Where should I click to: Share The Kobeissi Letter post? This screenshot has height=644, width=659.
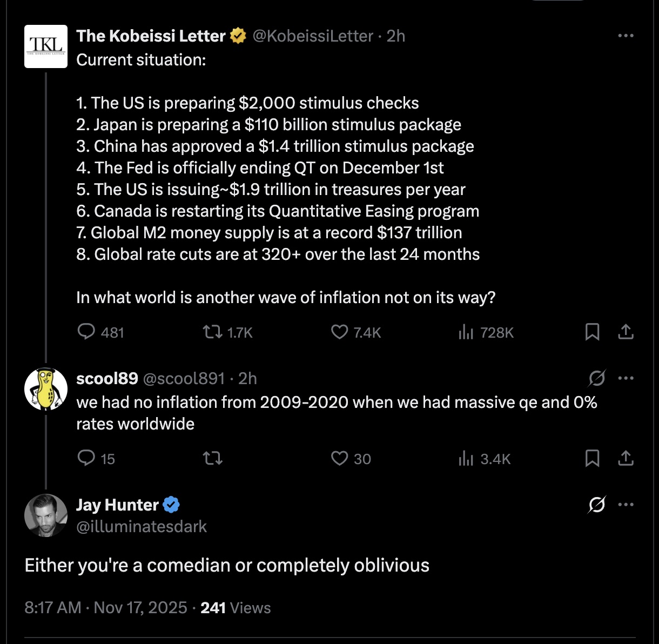pos(626,332)
